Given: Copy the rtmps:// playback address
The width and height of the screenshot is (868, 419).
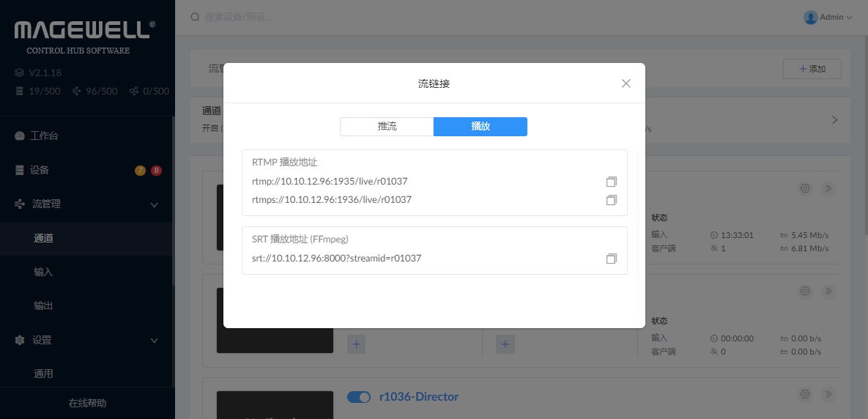Looking at the screenshot, I should point(612,199).
